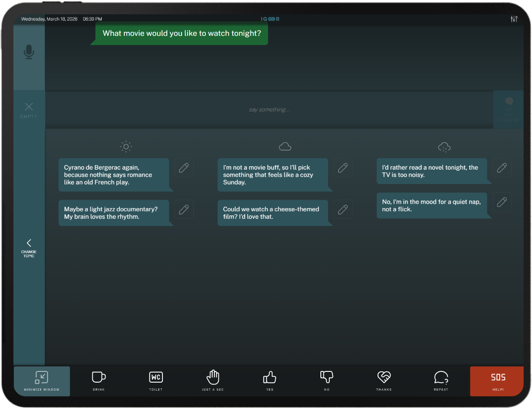This screenshot has width=532, height=409.
Task: Click the Say the Phrase button
Action: [508, 110]
